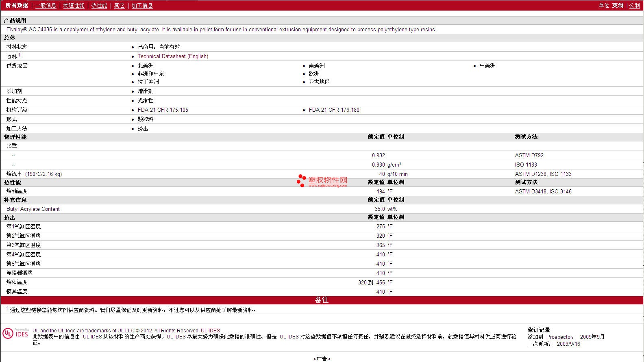The height and width of the screenshot is (362, 644).
Task: Click the 总体 section header
Action: coord(10,38)
